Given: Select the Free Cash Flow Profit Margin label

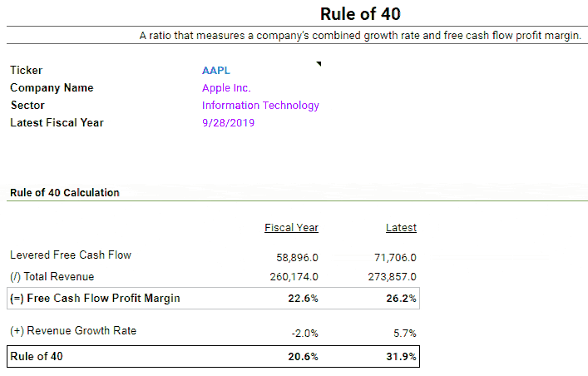Looking at the screenshot, I should [95, 299].
